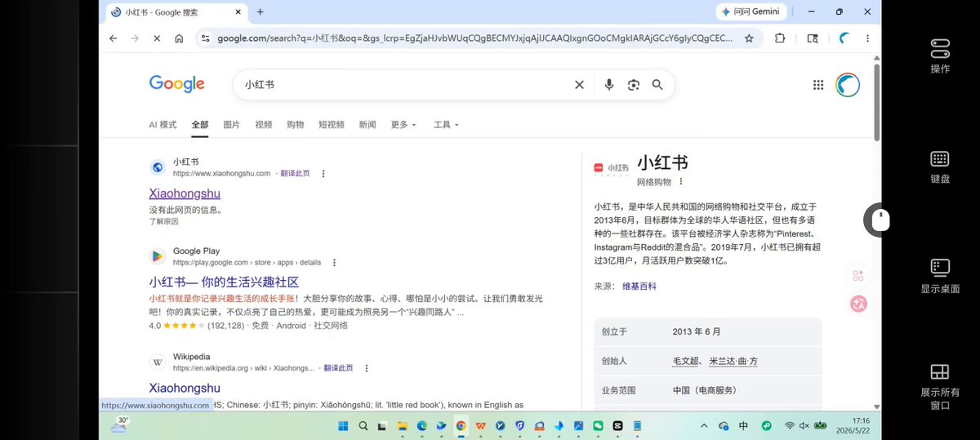980x440 pixels.
Task: Go back using the browser back arrow
Action: click(113, 38)
